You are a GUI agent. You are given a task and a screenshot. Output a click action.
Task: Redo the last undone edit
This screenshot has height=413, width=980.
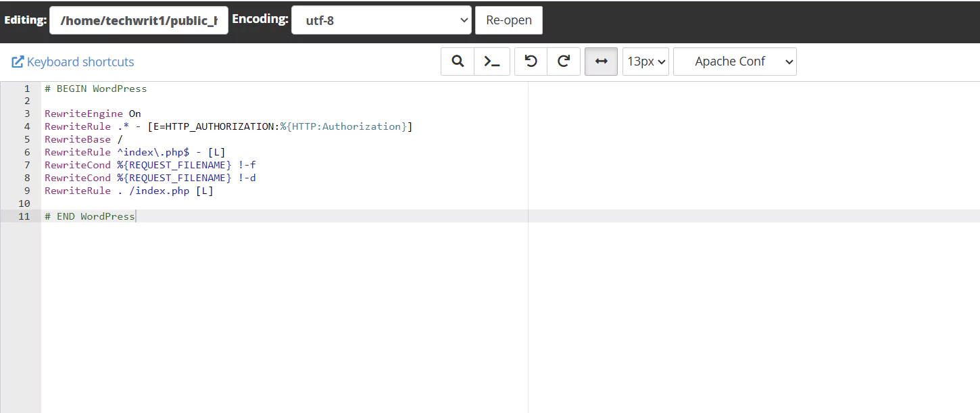pos(564,62)
